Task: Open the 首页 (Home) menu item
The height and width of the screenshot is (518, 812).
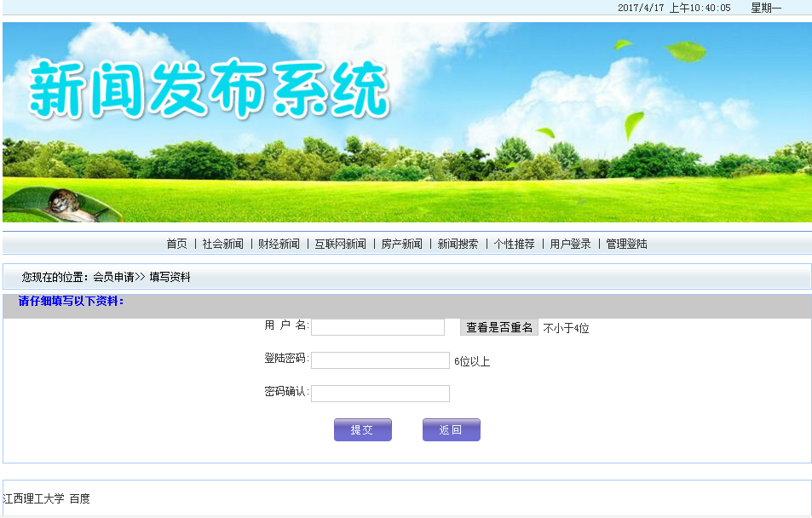Action: point(178,243)
